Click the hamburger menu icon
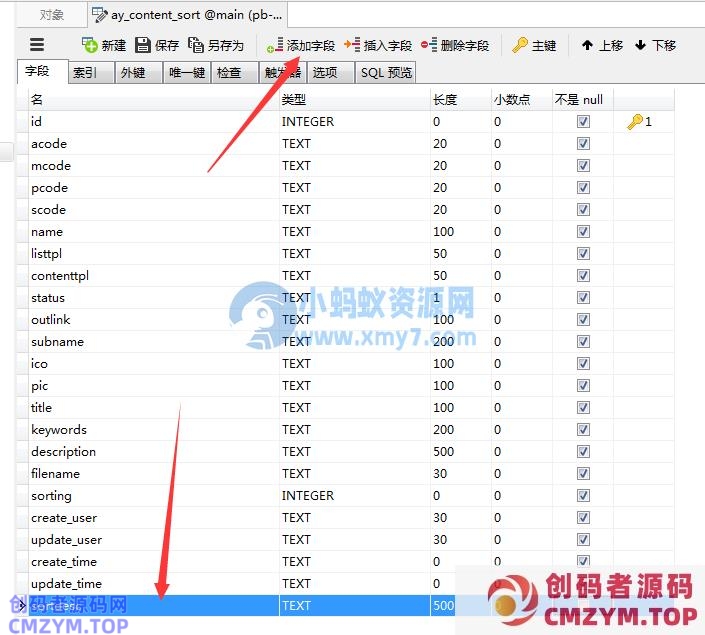This screenshot has height=635, width=705. click(37, 45)
